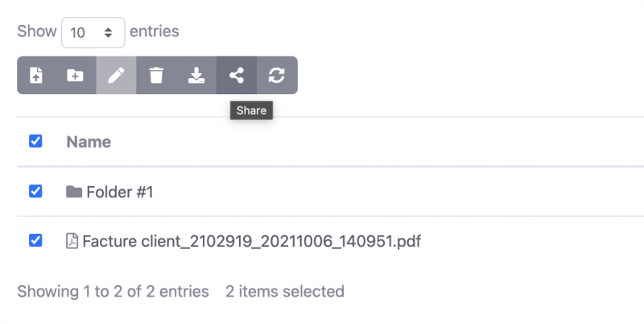Click the pencil edit icon
The height and width of the screenshot is (324, 644).
[116, 75]
